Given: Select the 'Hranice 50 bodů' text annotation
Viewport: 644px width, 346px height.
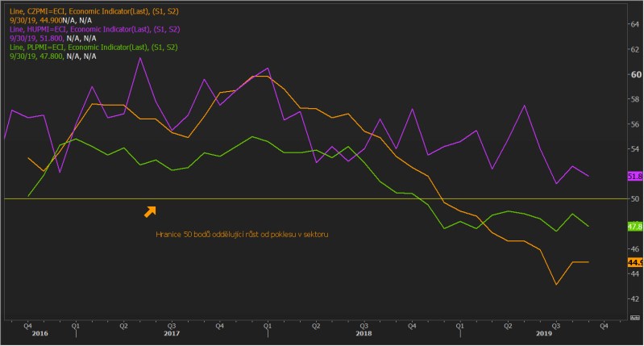Looking at the screenshot, I should pos(243,235).
